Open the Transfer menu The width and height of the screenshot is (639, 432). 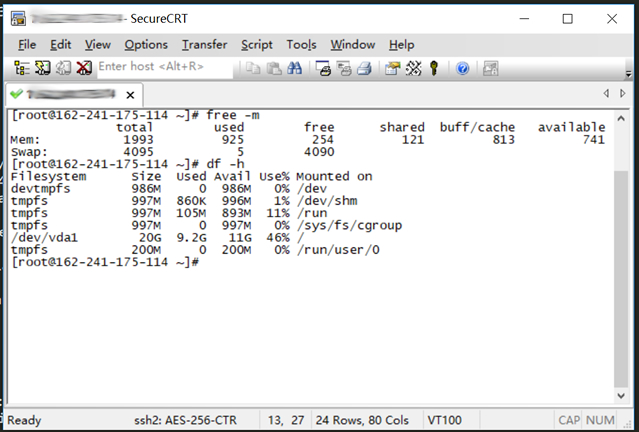tap(204, 44)
